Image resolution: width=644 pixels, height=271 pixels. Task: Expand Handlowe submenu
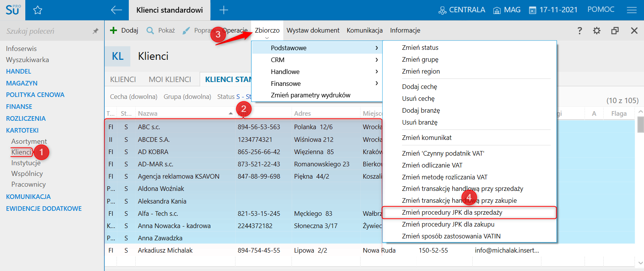317,72
